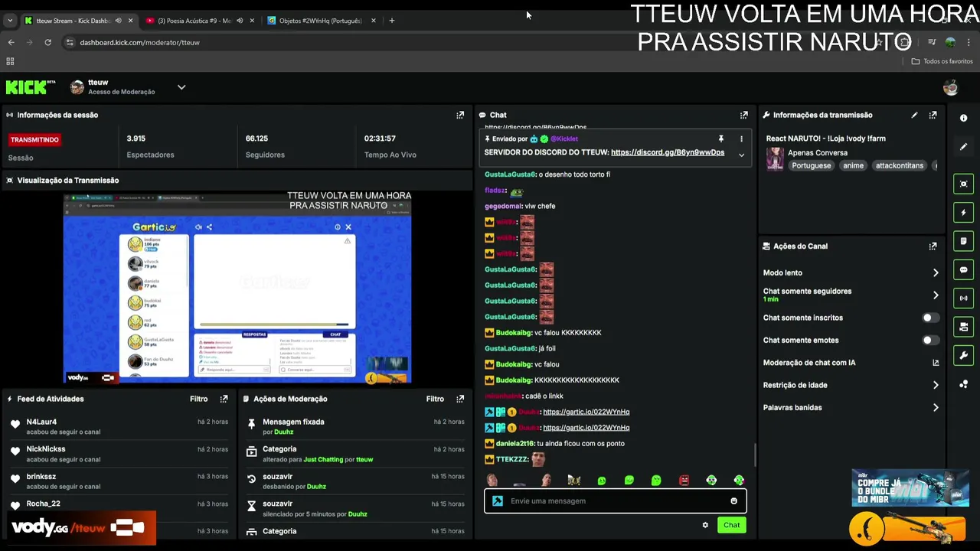980x551 pixels.
Task: Click the pencil edit icon in right sidebar
Action: click(x=963, y=146)
